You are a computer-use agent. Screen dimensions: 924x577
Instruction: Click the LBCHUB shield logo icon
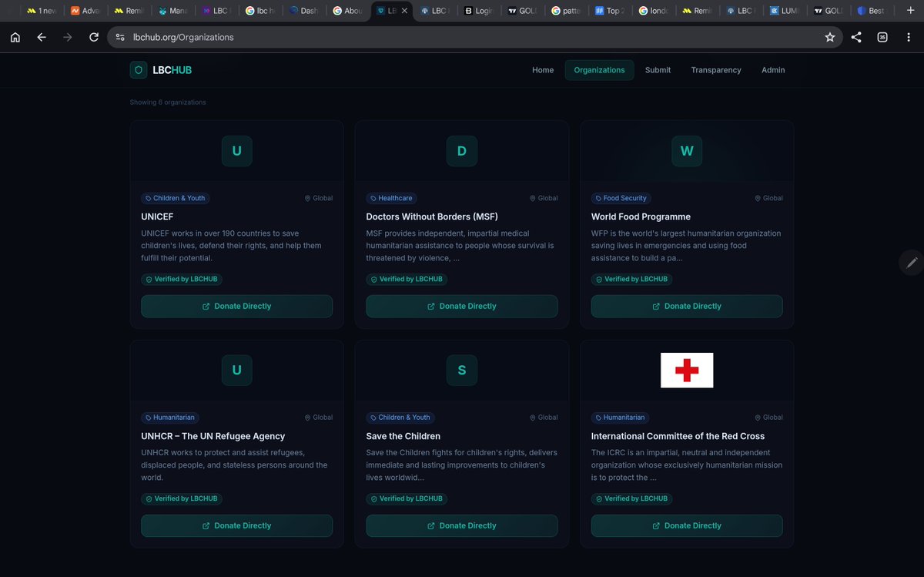click(139, 70)
